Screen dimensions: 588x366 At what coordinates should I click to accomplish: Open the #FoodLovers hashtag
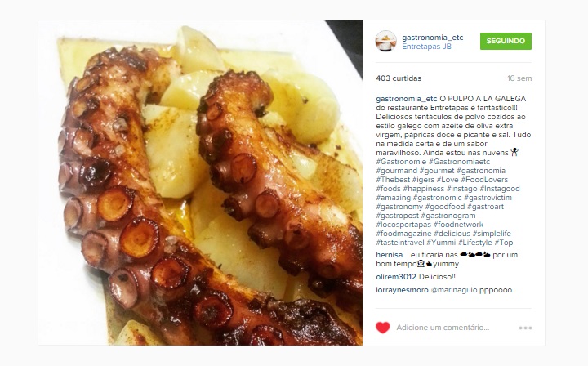point(484,180)
